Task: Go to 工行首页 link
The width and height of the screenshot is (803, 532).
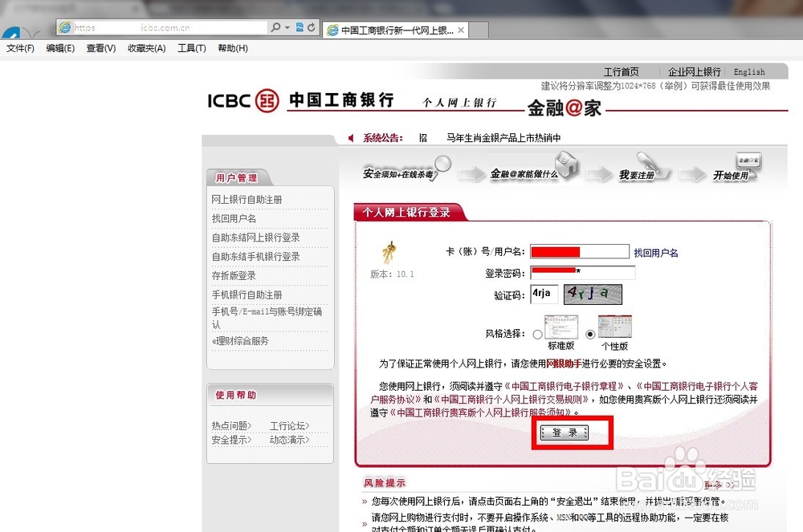Action: click(x=621, y=72)
